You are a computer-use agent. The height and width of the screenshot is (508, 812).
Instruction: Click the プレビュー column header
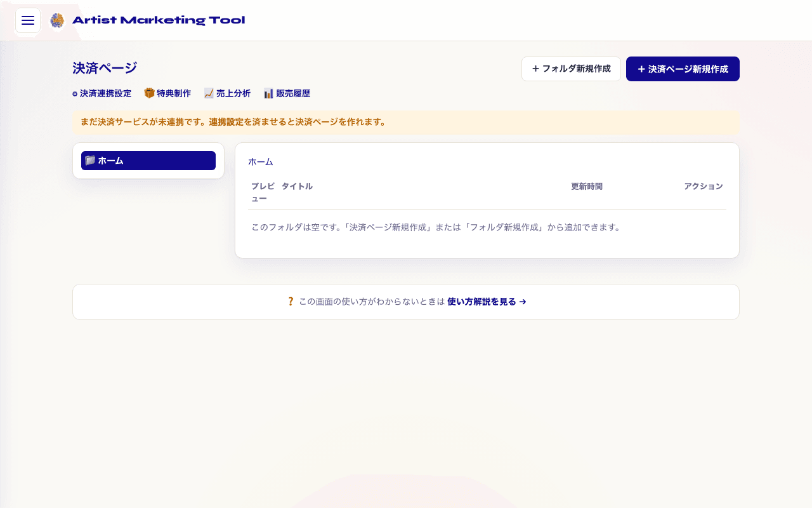[x=263, y=192]
